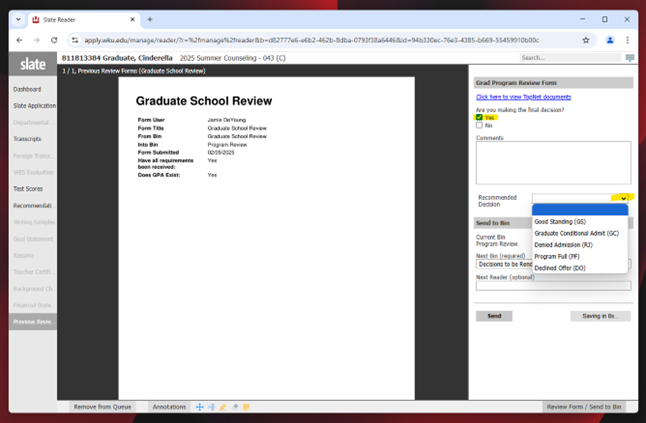This screenshot has width=646, height=423.
Task: Open the mail icon beside the search box
Action: coord(630,58)
